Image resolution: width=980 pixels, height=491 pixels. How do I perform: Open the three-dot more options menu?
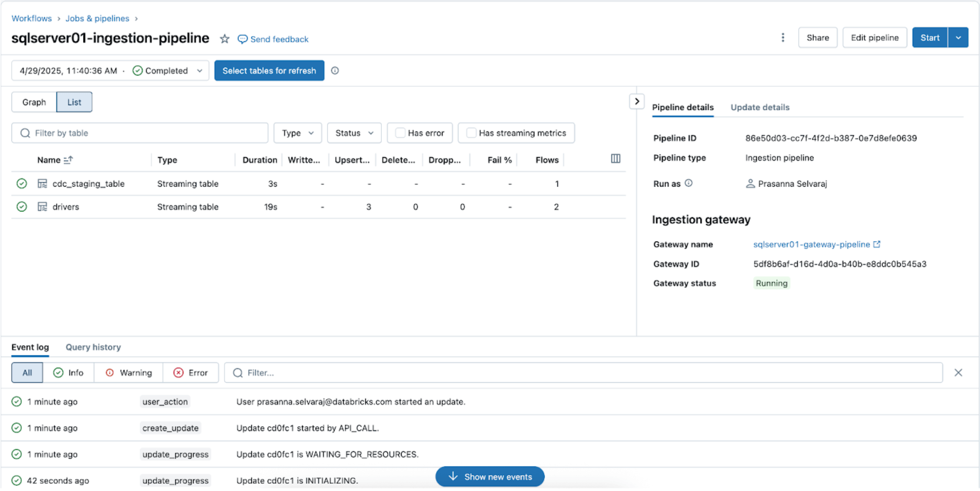pos(783,38)
